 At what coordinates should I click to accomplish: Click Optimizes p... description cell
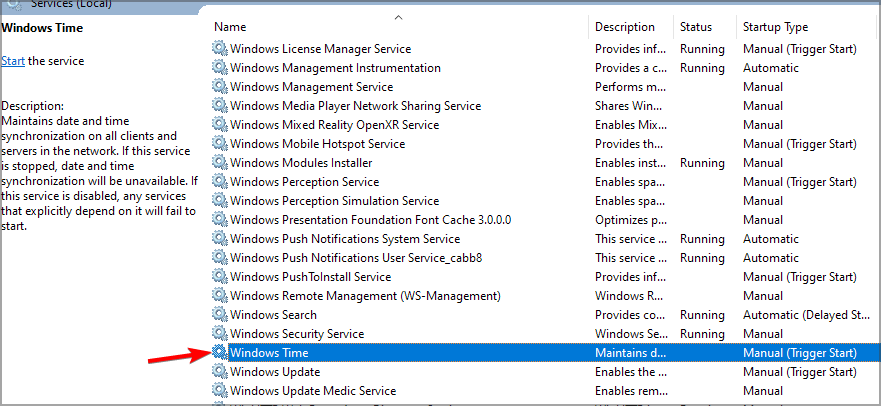pos(630,220)
